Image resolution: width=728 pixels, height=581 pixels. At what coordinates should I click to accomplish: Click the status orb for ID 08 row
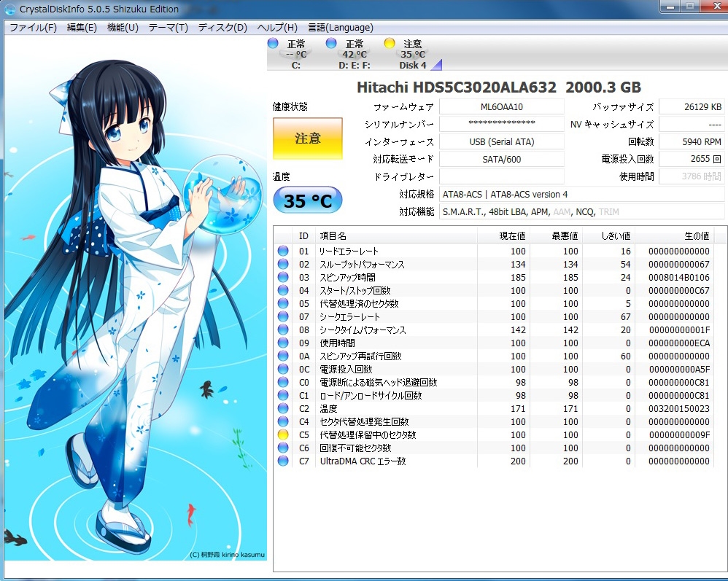pos(283,330)
